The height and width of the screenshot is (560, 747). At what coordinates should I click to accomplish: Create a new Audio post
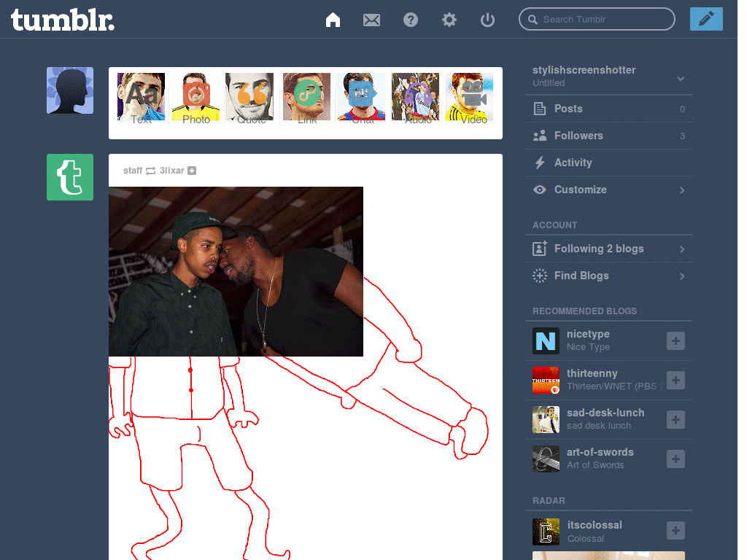[x=416, y=96]
